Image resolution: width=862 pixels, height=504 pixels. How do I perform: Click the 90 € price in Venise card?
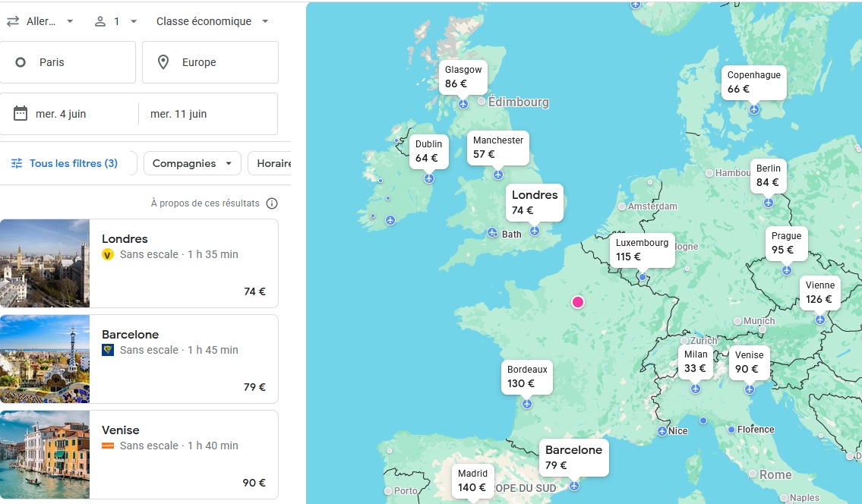pyautogui.click(x=254, y=483)
